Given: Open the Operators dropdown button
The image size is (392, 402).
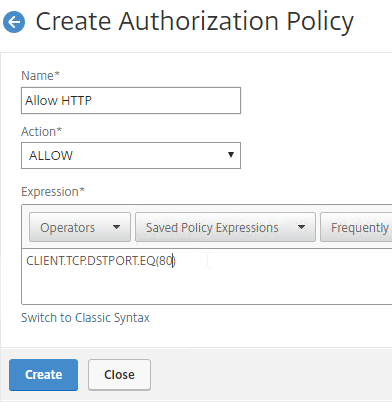Looking at the screenshot, I should 80,227.
